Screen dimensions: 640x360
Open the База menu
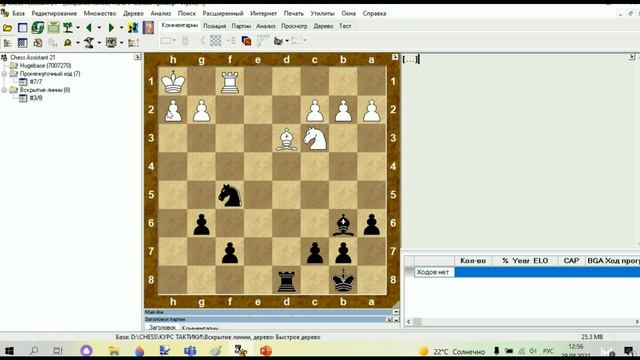[x=18, y=13]
